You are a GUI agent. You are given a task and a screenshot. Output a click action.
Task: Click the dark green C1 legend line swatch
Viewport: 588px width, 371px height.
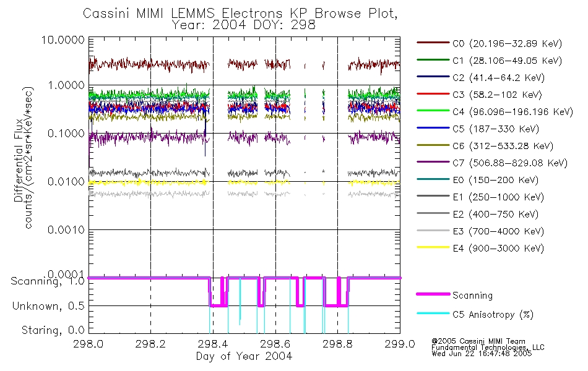(x=433, y=59)
